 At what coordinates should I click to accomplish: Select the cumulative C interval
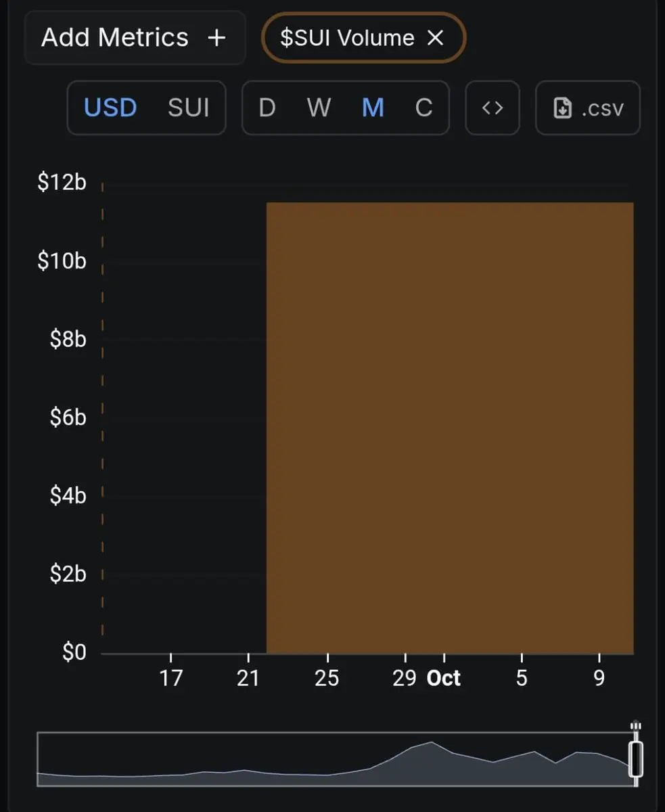point(424,108)
